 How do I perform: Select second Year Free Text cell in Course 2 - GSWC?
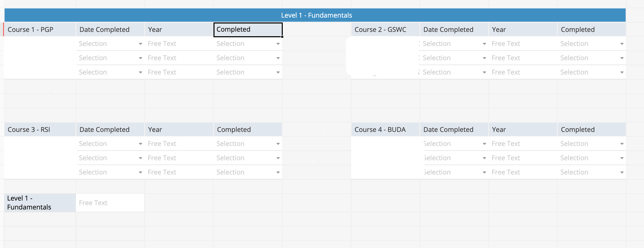coord(523,58)
